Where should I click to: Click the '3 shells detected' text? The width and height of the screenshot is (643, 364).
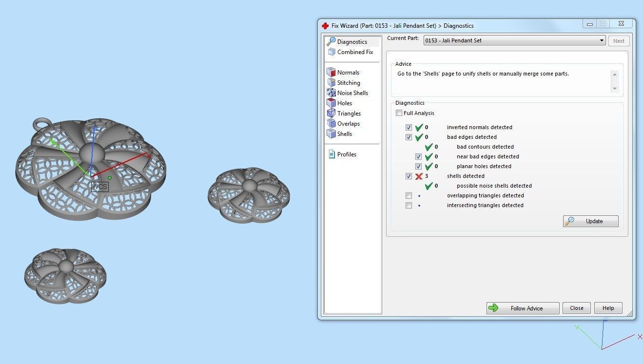(x=454, y=176)
